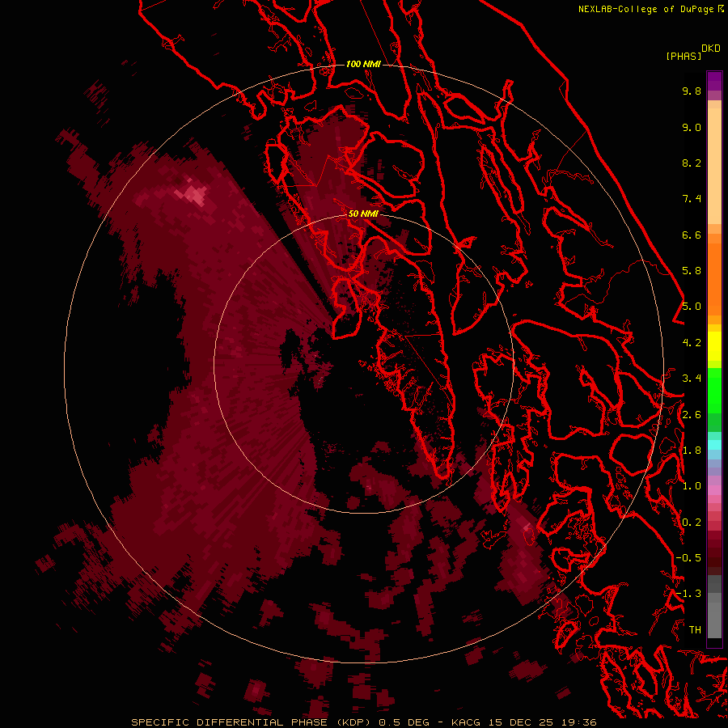
Task: Select the -0.5 scale label
Action: 688,558
